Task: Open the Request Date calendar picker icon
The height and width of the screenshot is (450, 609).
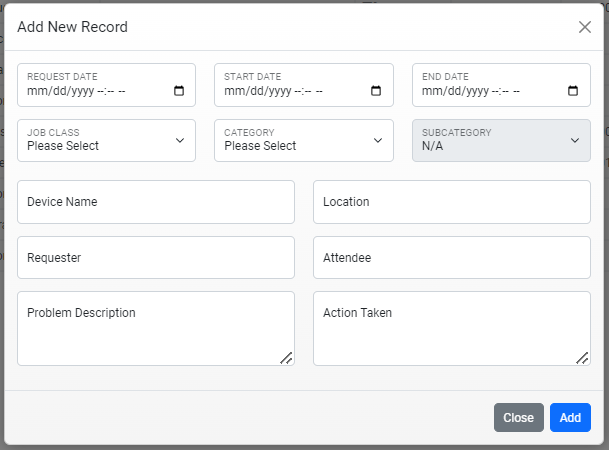Action: tap(179, 91)
